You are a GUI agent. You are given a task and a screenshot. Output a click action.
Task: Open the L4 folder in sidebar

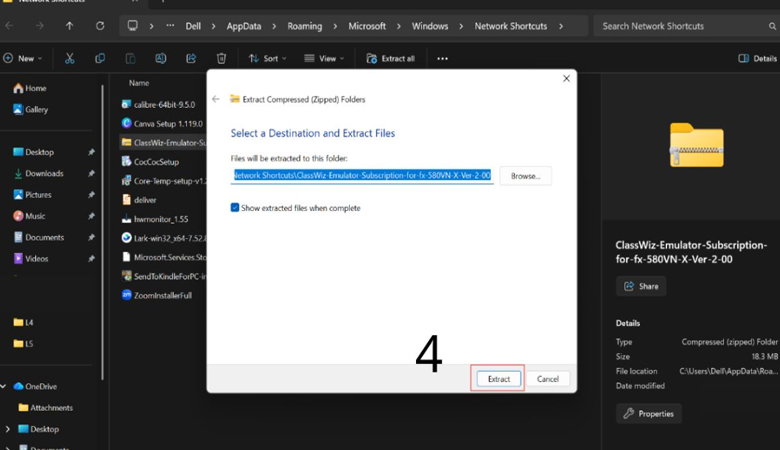[x=23, y=323]
